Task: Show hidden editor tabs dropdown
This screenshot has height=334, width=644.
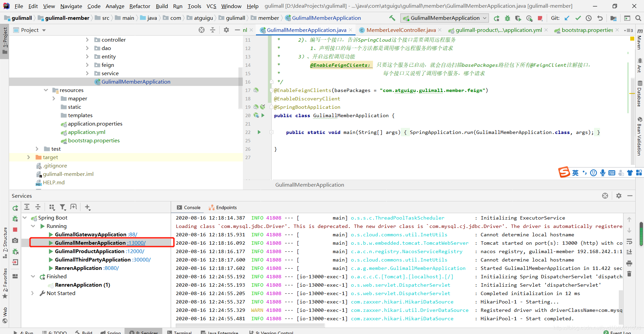Action: coord(629,30)
